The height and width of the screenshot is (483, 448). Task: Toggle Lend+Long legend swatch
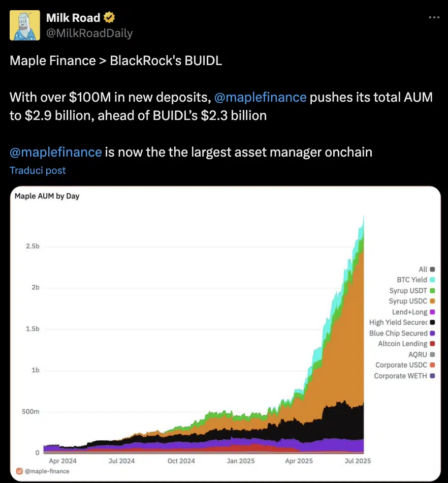coord(432,312)
